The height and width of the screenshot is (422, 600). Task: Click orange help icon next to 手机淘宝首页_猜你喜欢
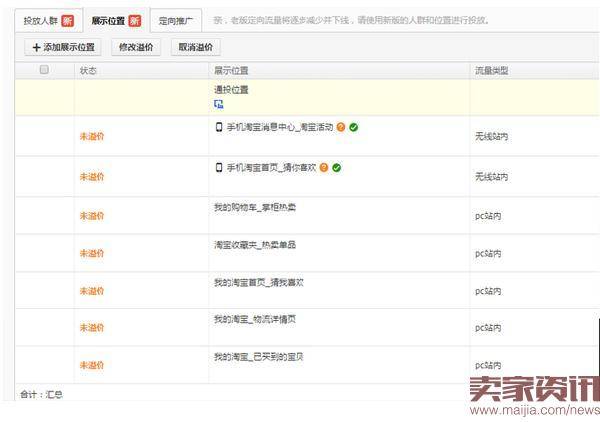tap(324, 167)
